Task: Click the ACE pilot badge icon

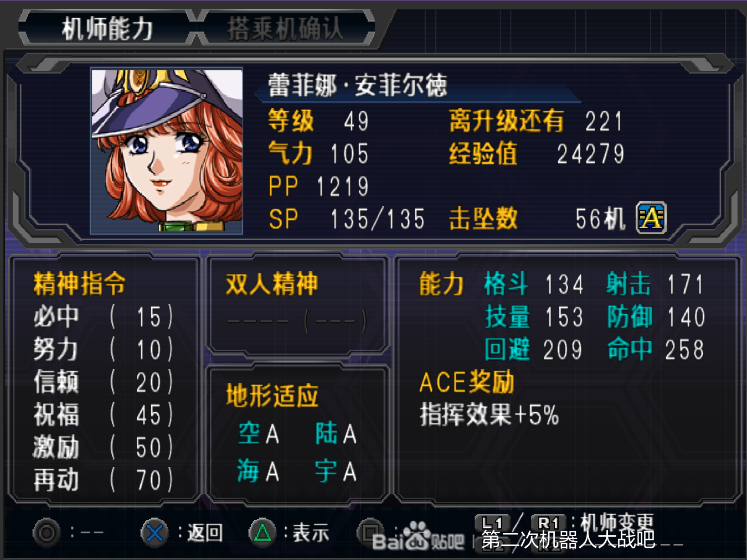Action: [x=651, y=217]
